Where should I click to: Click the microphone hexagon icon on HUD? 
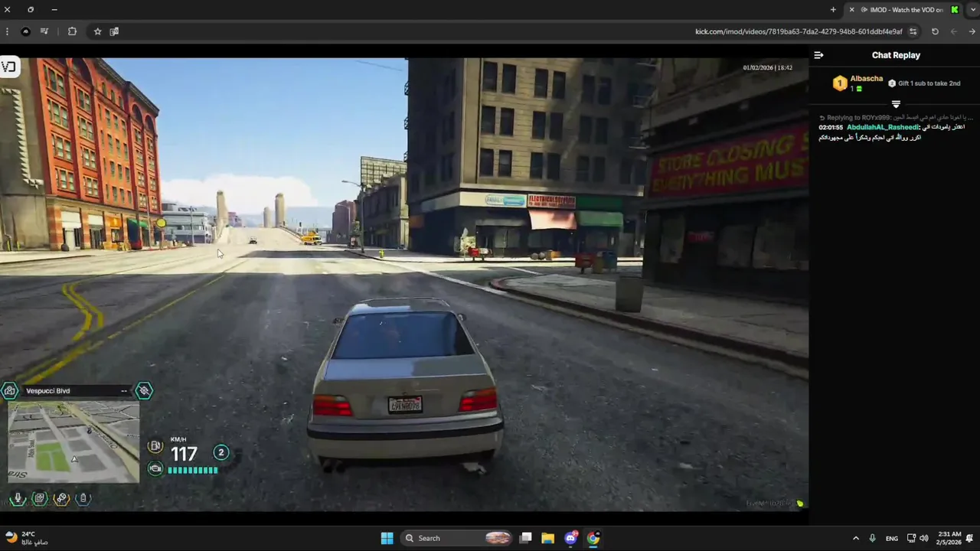(18, 498)
